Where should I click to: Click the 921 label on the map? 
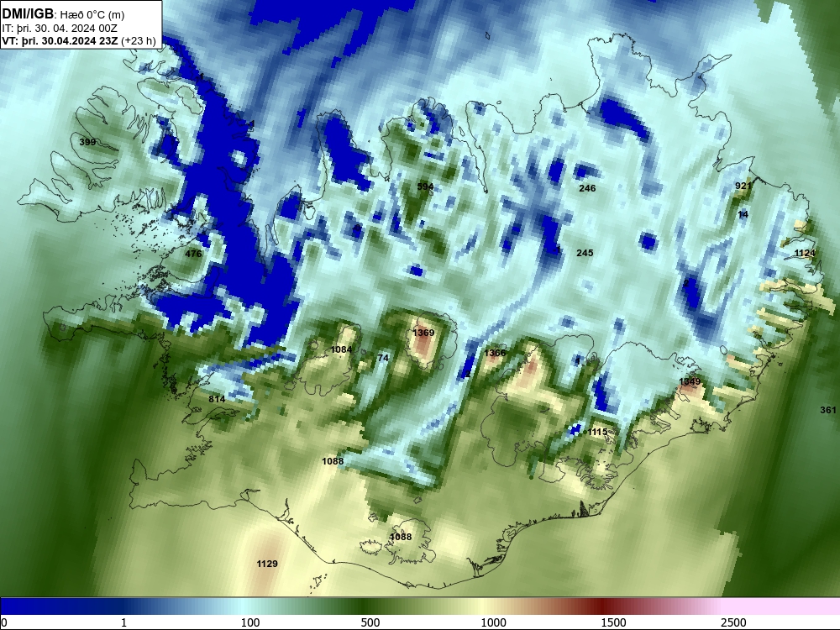743,186
